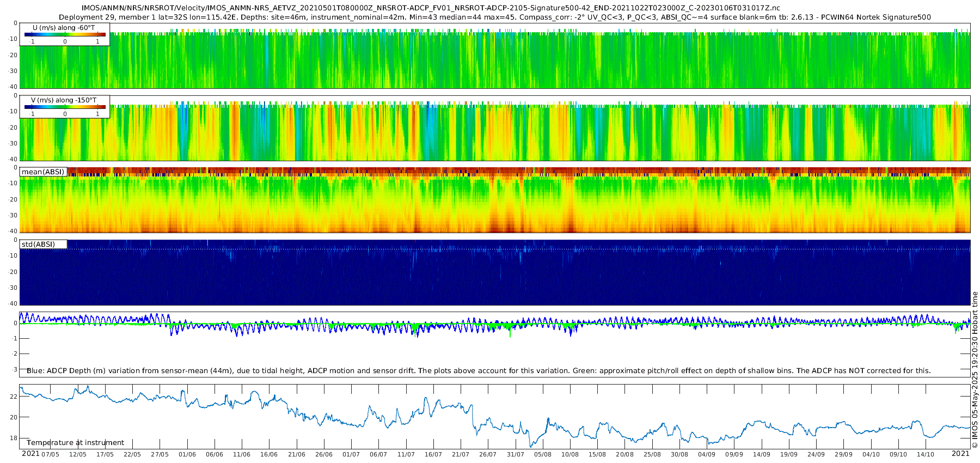This screenshot has width=980, height=463.
Task: Click the 04/09 date tick label
Action: click(x=707, y=455)
